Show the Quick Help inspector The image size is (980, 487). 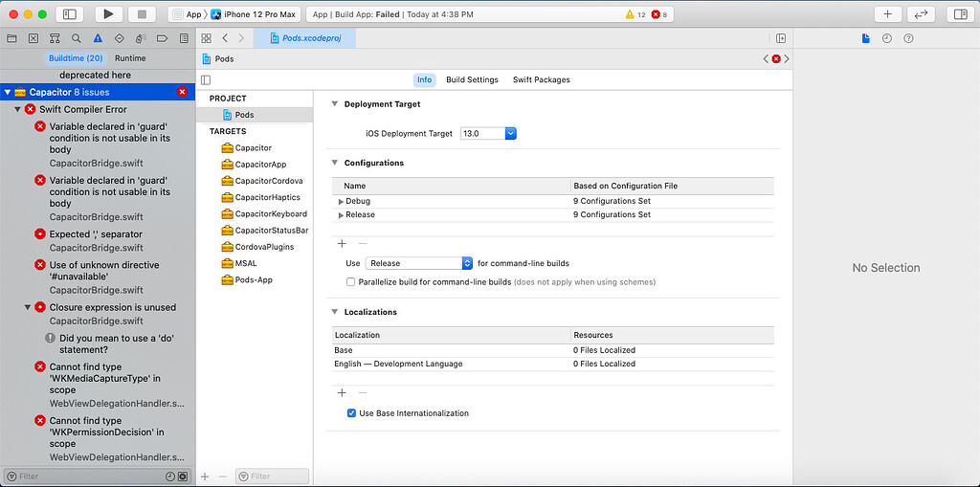click(909, 38)
